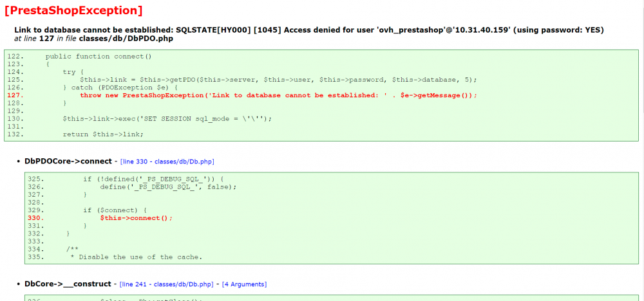The height and width of the screenshot is (301, 644).
Task: Click the PrestaShopException heading
Action: (x=74, y=10)
